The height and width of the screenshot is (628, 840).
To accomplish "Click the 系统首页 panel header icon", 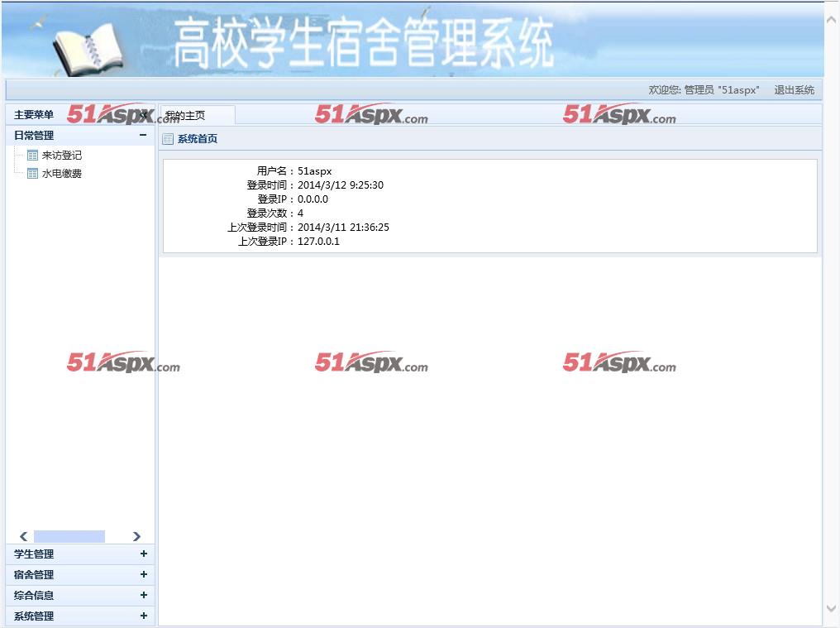I will [x=168, y=139].
